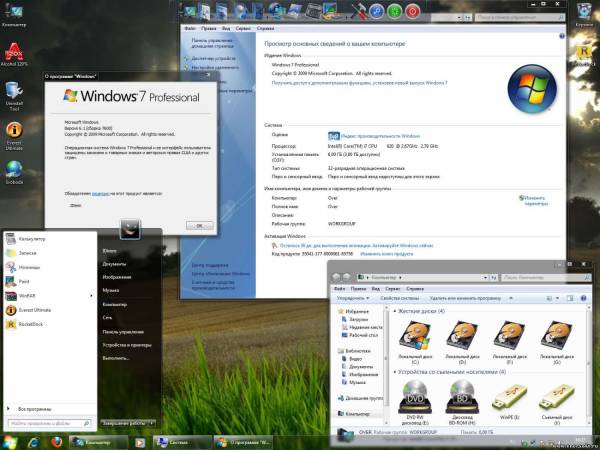600x450 pixels.
Task: Click the Start menu search field
Action: pyautogui.click(x=49, y=423)
